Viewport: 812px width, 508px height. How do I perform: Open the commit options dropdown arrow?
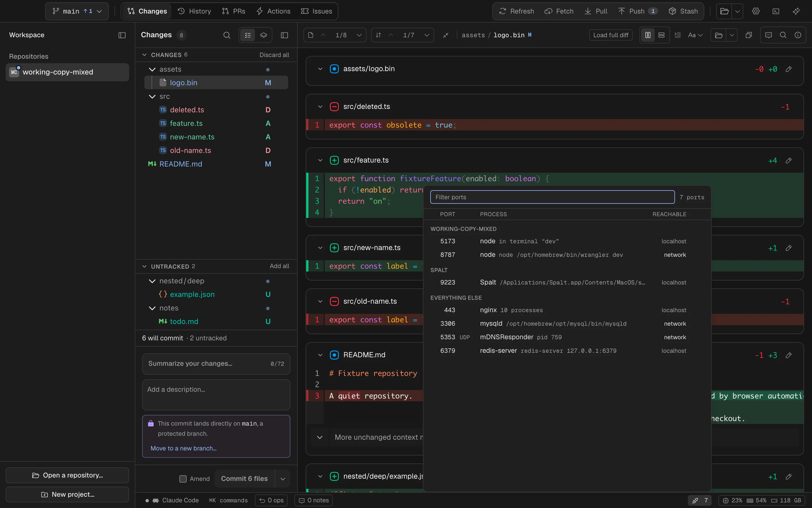coord(283,479)
